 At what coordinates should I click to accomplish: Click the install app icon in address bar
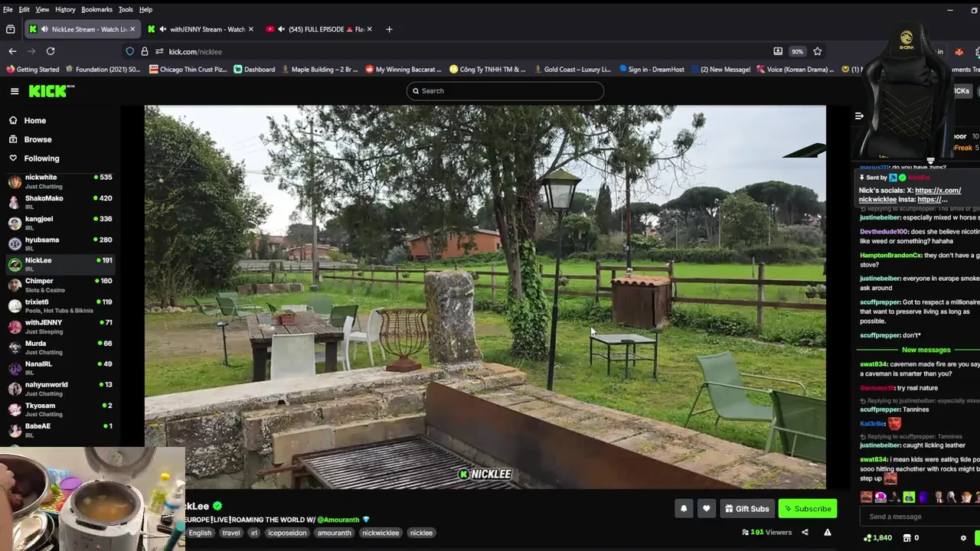tap(778, 51)
